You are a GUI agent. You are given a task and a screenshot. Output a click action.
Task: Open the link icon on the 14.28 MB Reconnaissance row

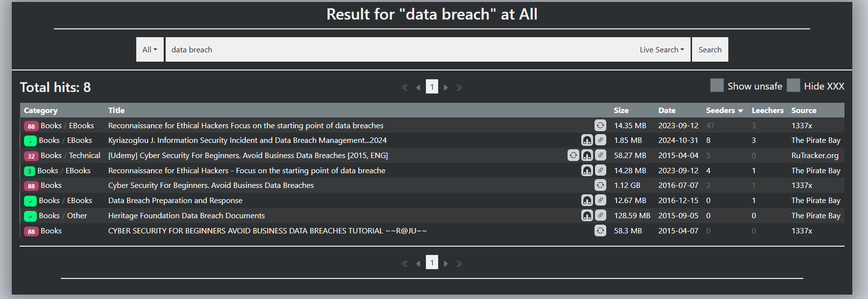pyautogui.click(x=600, y=170)
